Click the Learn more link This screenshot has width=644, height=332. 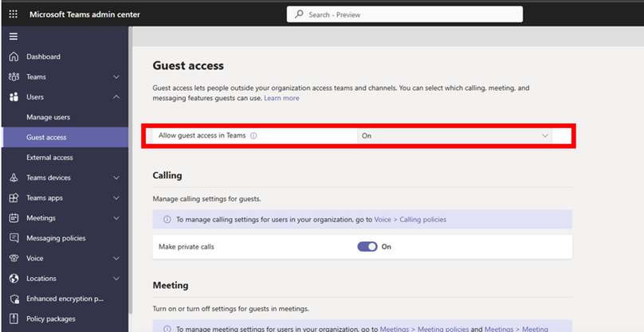coord(281,98)
